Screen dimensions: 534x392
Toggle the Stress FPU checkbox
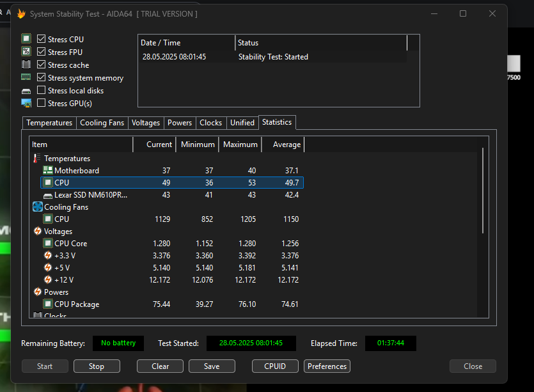point(41,52)
